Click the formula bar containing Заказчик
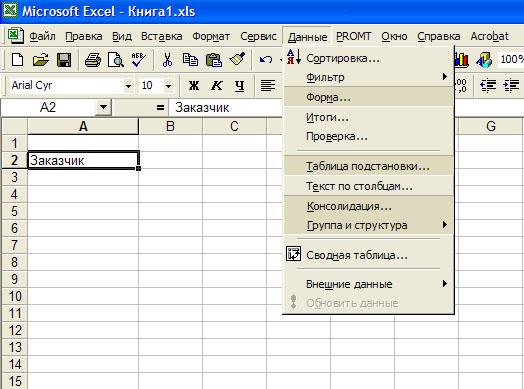The width and height of the screenshot is (524, 389). point(226,108)
